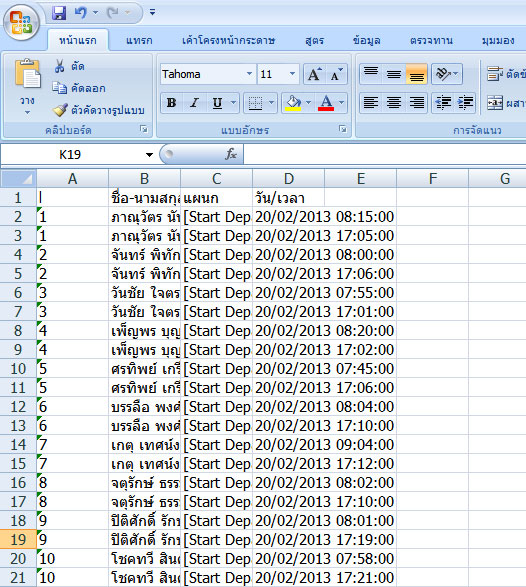Increase the cell indent
The height and width of the screenshot is (587, 526).
point(465,103)
